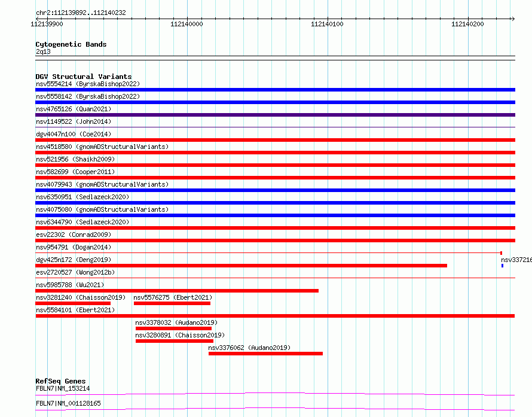The height and width of the screenshot is (417, 532).
Task: Select the nsv5576275 (Ebert2021) label
Action: click(173, 297)
